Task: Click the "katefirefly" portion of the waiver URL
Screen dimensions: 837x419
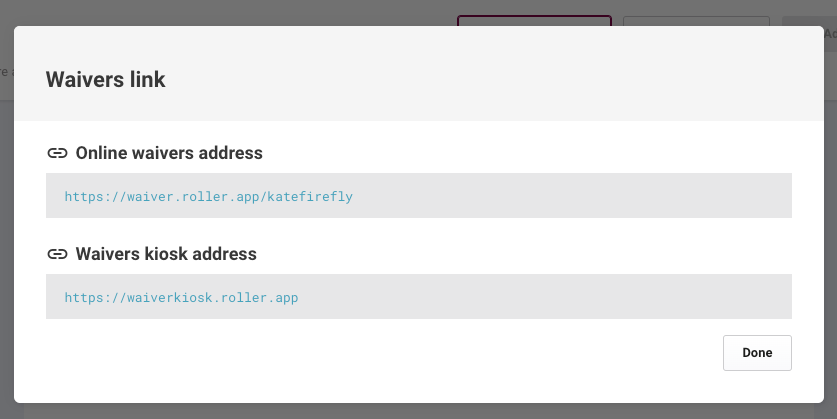Action: tap(310, 196)
